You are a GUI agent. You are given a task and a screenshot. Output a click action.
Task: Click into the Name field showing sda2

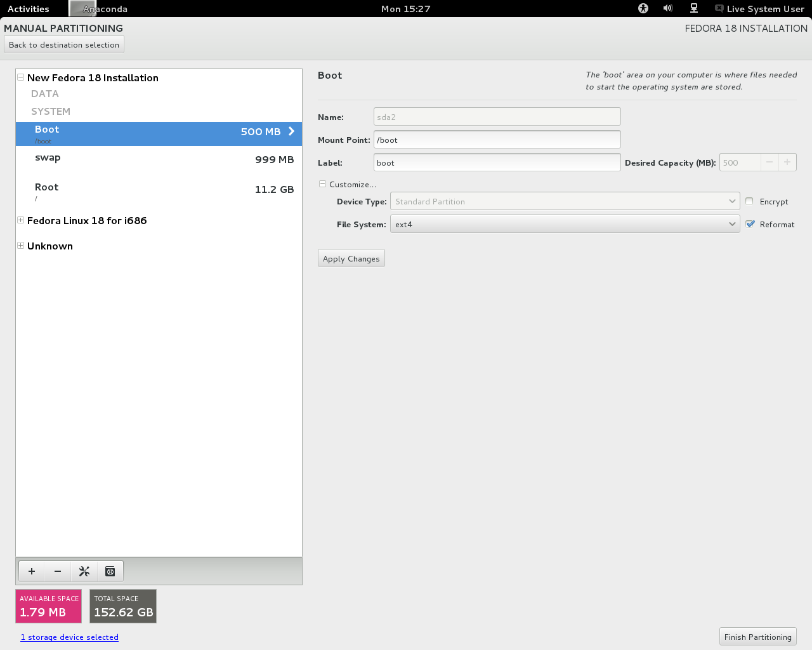(497, 117)
